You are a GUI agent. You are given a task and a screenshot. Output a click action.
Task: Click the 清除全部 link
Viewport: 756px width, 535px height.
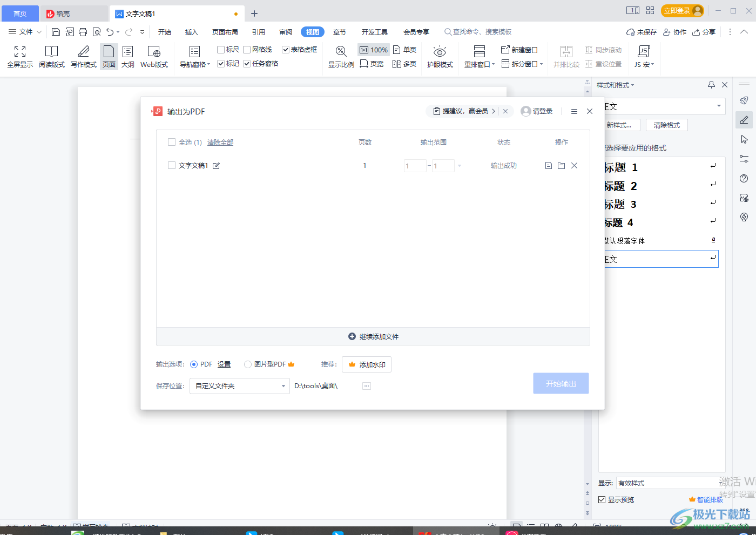pos(220,143)
